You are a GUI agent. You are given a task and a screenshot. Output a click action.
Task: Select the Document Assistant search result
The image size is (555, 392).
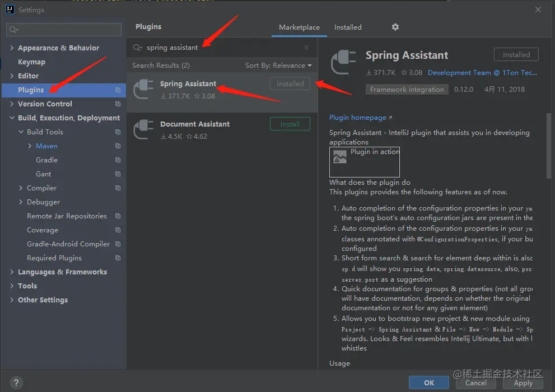point(222,130)
